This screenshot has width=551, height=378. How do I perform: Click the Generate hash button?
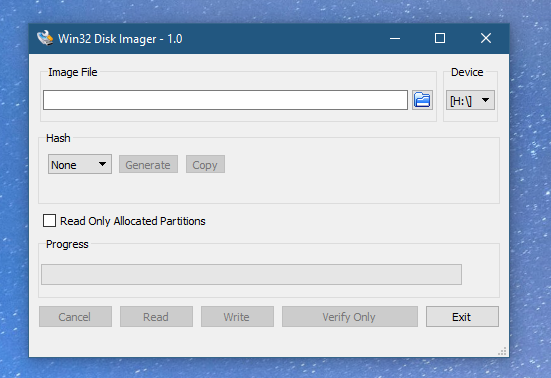148,164
